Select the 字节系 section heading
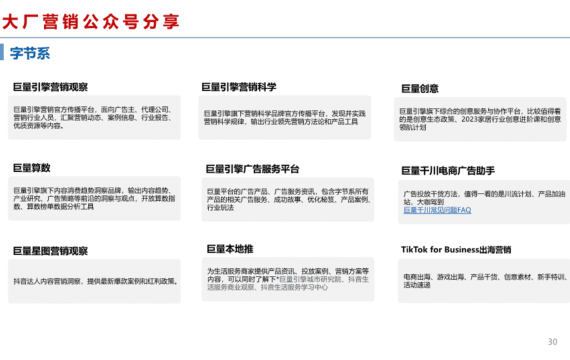This screenshot has height=360, width=570. (x=30, y=53)
